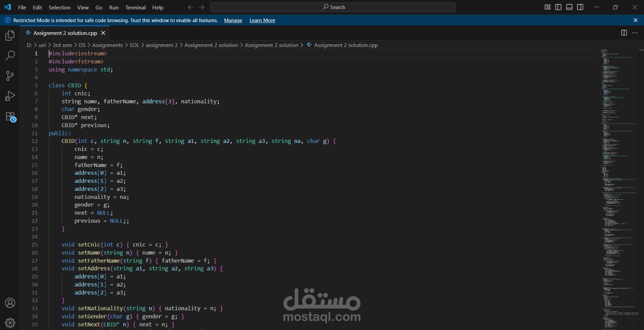Split the editor to the right
644x330 pixels.
coord(624,33)
